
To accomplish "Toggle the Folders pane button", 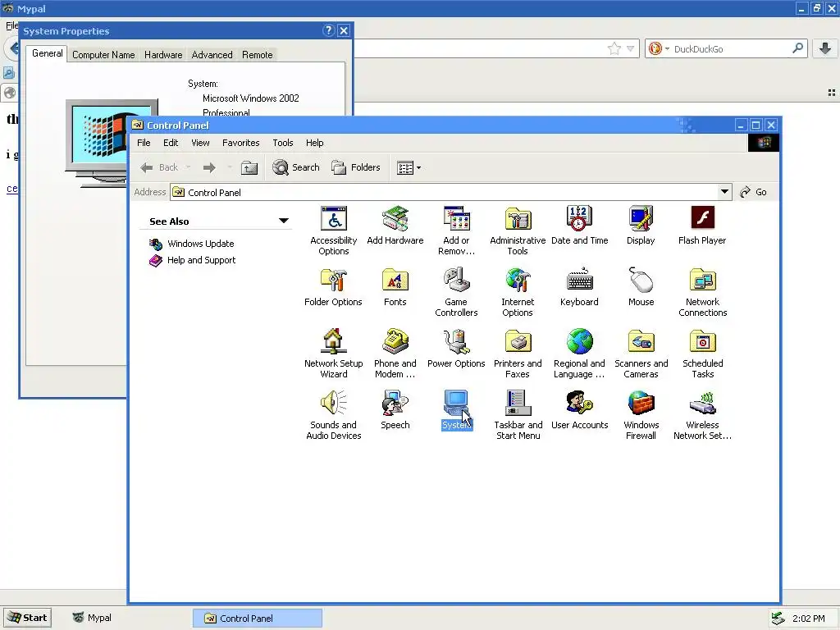I will coord(356,167).
